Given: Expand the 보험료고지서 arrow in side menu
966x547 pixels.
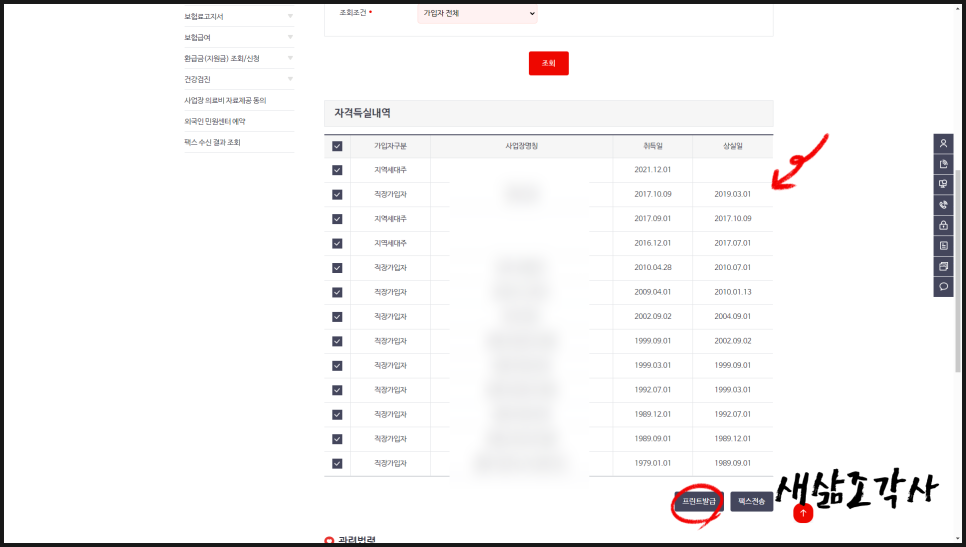Looking at the screenshot, I should point(290,16).
